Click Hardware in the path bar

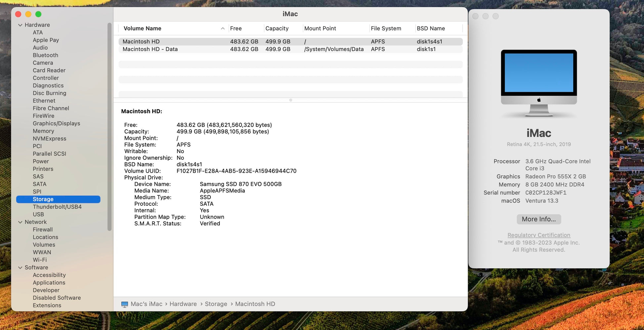[183, 304]
